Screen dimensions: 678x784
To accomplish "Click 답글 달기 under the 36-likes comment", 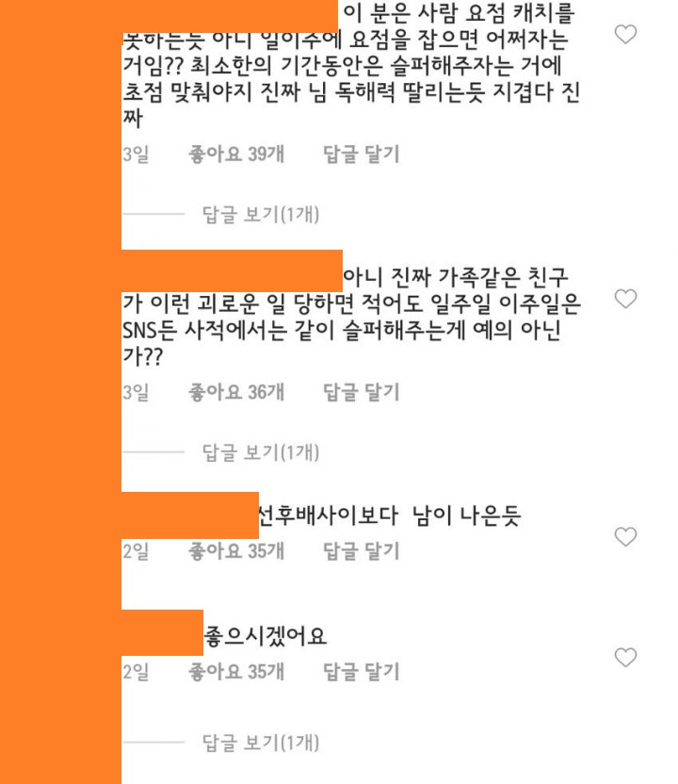I will [362, 392].
